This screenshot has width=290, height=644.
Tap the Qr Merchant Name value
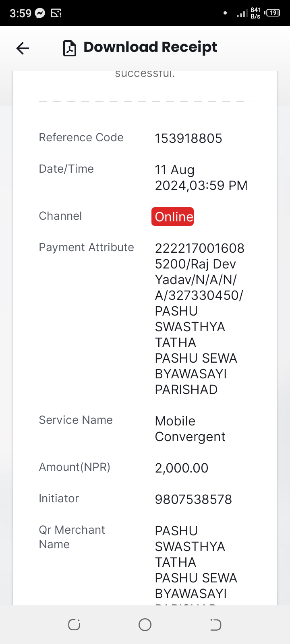coord(196,564)
